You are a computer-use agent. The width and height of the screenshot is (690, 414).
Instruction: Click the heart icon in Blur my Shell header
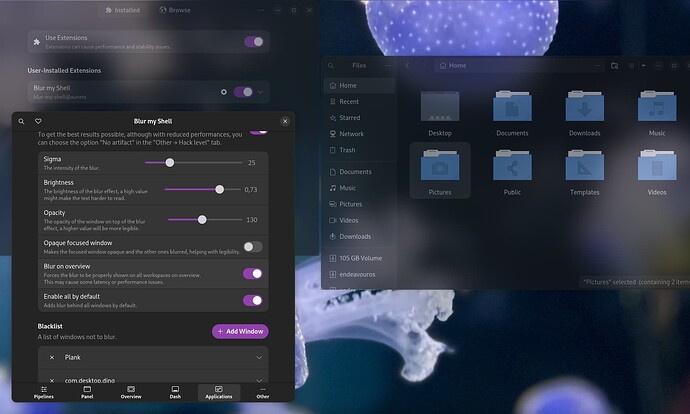[x=38, y=121]
